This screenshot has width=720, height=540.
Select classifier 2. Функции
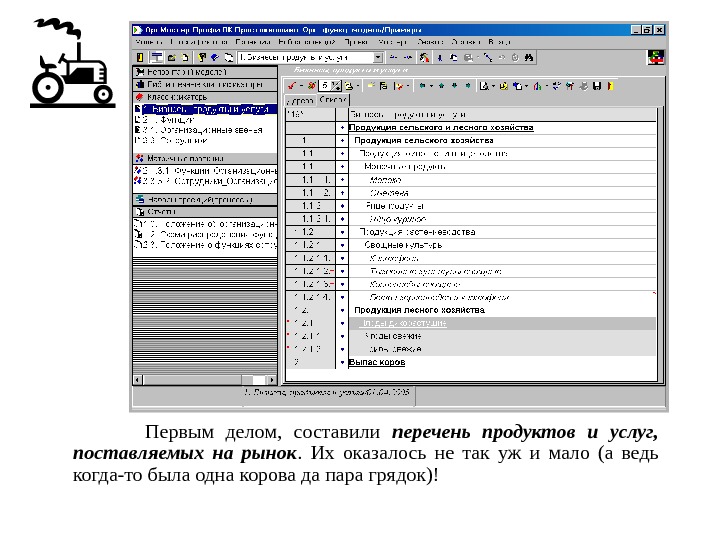(165, 120)
